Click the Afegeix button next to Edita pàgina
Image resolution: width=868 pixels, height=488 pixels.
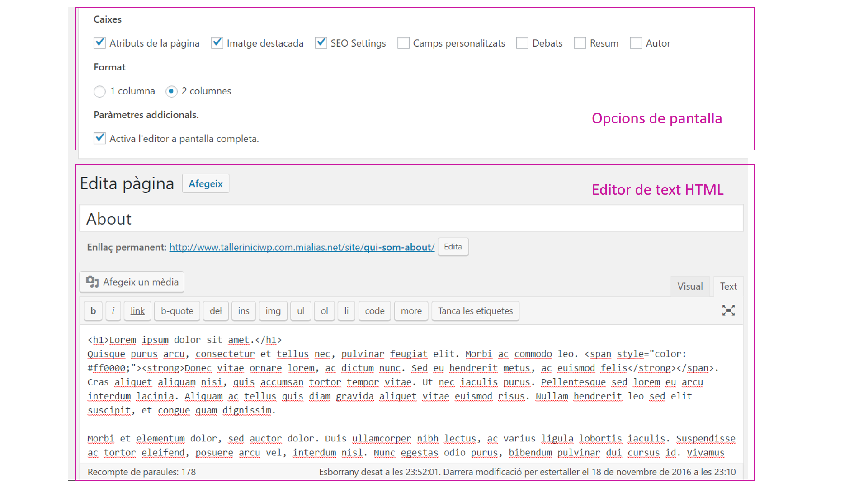tap(206, 183)
